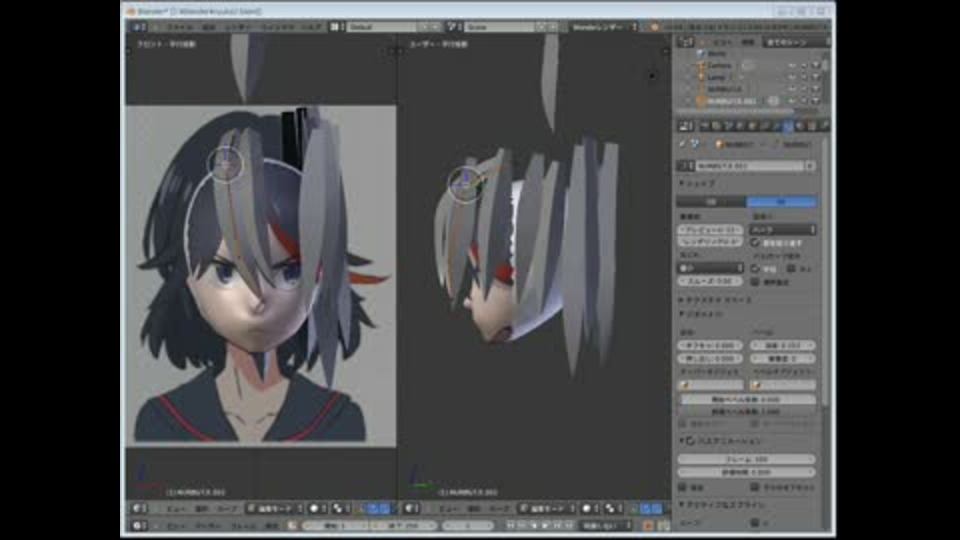The height and width of the screenshot is (540, 960).
Task: Toggle render camera icon for Camera row
Action: (x=816, y=66)
